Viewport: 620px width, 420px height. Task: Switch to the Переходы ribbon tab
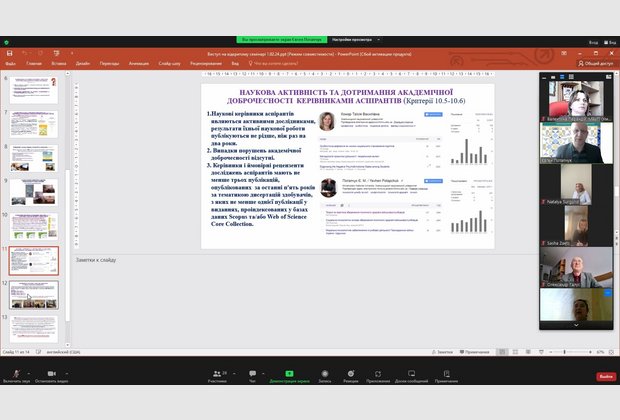pos(110,63)
